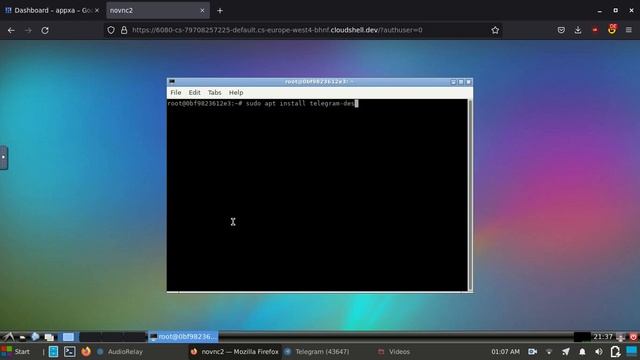Maximize the terminal window
640x360 pixels.
[461, 82]
